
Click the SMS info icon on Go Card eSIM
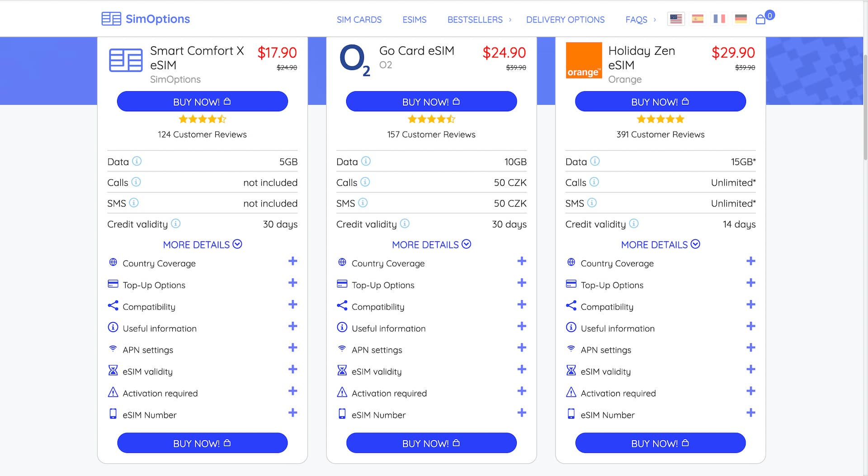click(x=363, y=203)
